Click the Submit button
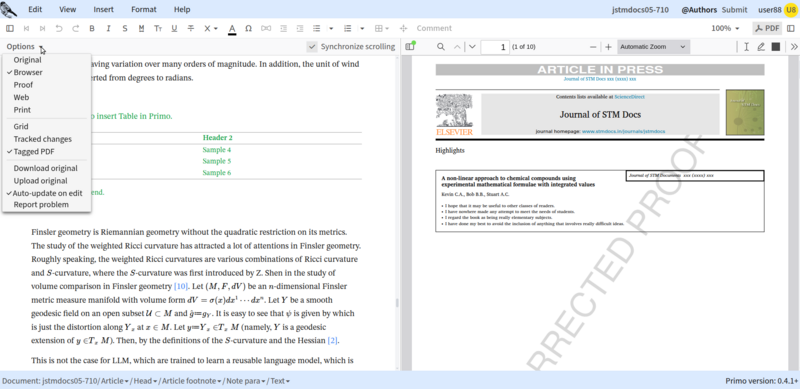Viewport: 800px width, 389px height. click(735, 9)
